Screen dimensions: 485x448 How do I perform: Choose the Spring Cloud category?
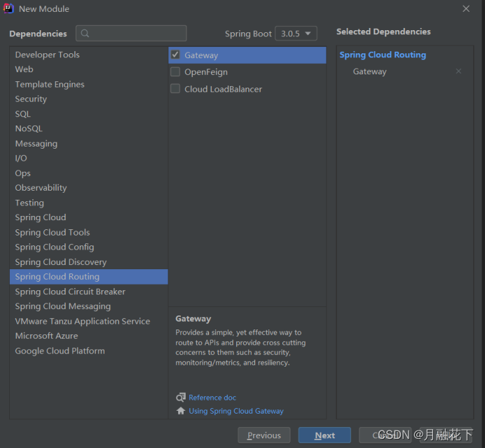[89, 217]
